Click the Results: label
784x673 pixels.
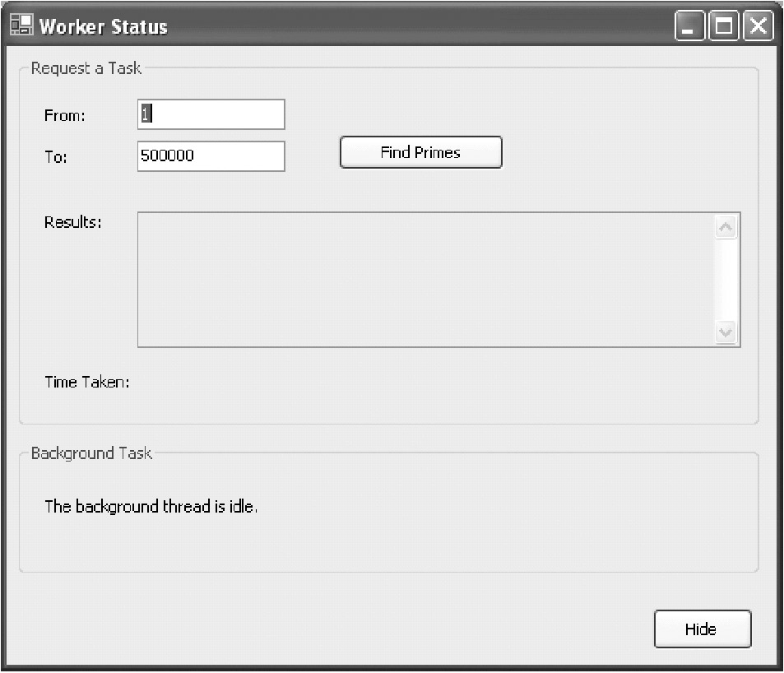(73, 222)
